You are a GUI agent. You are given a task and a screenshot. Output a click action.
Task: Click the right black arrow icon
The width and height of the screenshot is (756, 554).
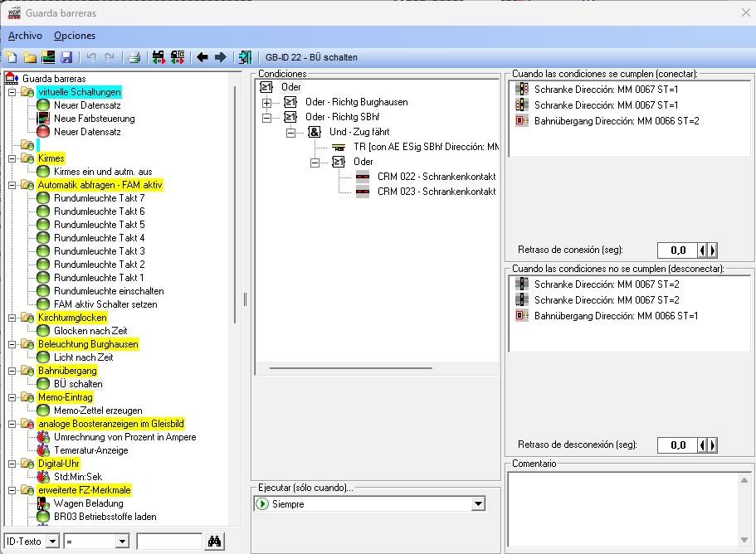(x=220, y=57)
